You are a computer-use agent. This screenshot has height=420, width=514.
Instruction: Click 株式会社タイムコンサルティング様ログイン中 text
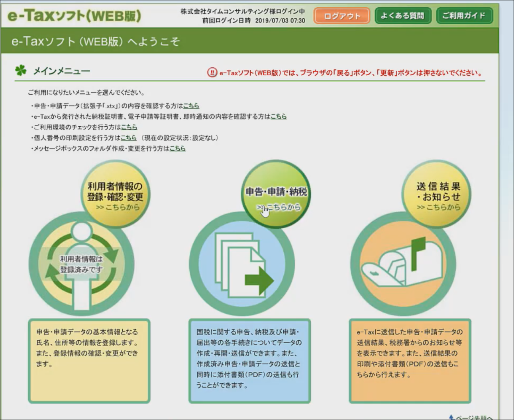click(243, 12)
